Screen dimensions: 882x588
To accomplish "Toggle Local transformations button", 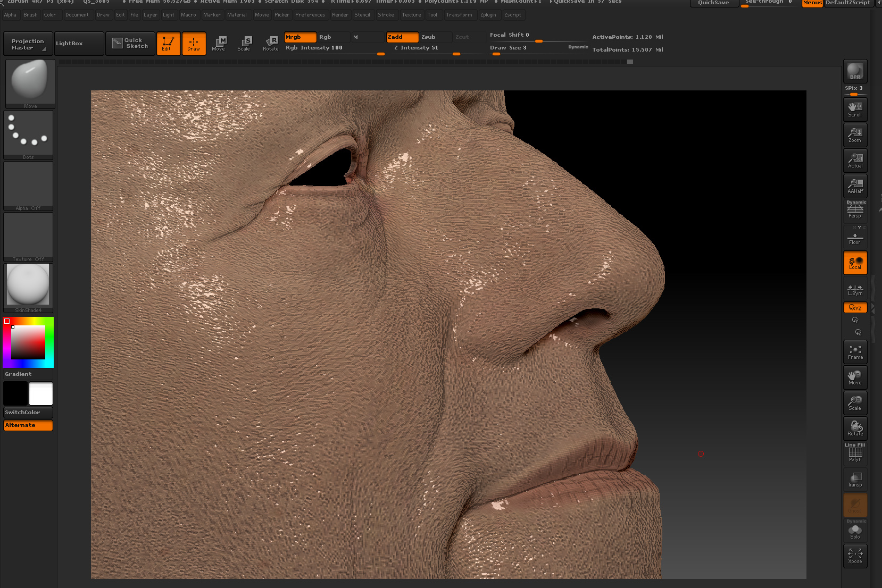I will pos(855,263).
